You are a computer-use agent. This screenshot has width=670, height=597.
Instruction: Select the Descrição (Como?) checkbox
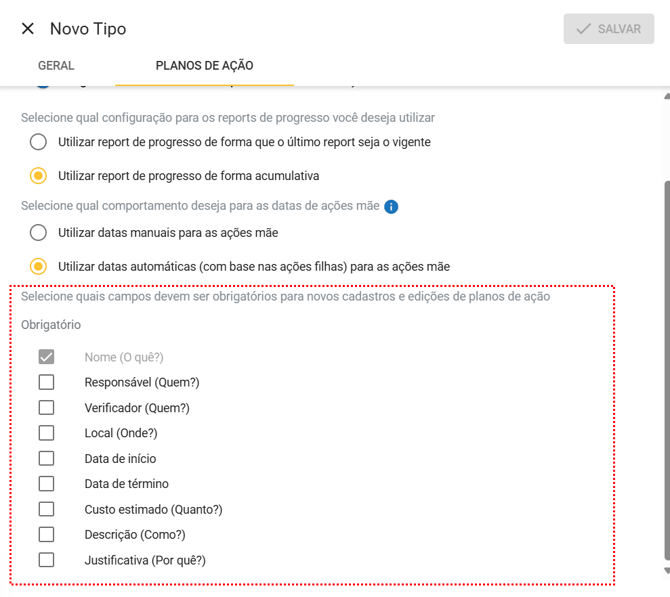pyautogui.click(x=46, y=534)
